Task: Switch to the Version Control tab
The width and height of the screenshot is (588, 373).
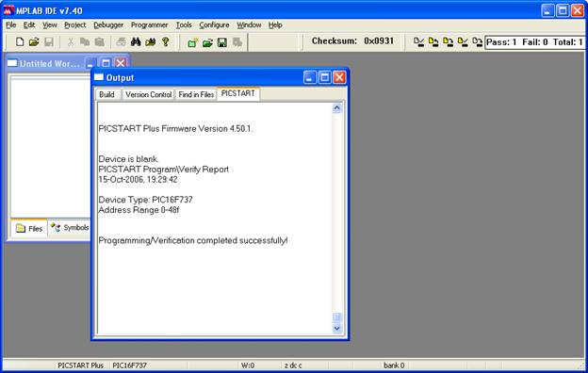Action: (149, 94)
